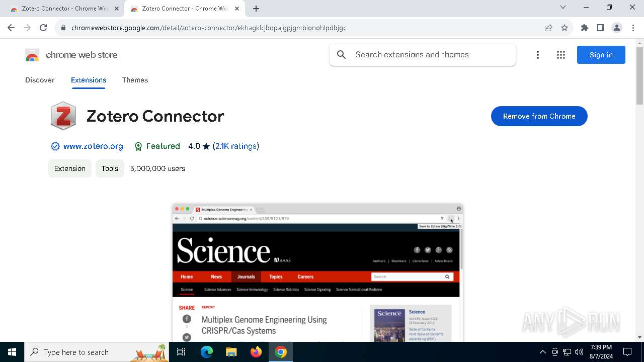Open the www.zotero.org link
The image size is (644, 362).
click(93, 146)
